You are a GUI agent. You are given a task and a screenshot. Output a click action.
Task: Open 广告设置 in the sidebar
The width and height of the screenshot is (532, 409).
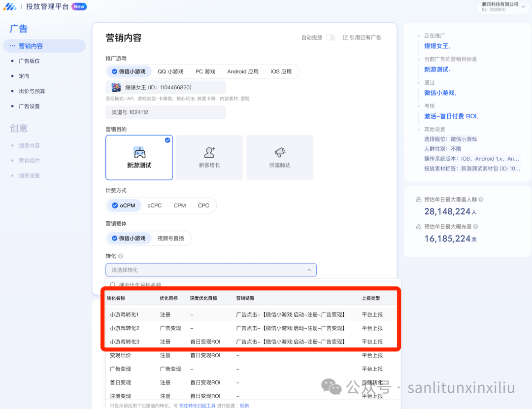(x=29, y=106)
